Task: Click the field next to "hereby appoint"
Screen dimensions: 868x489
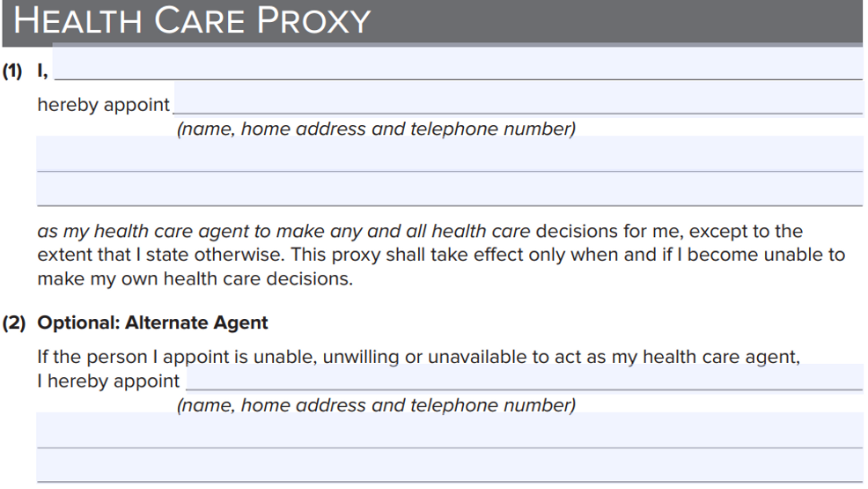Action: click(518, 100)
